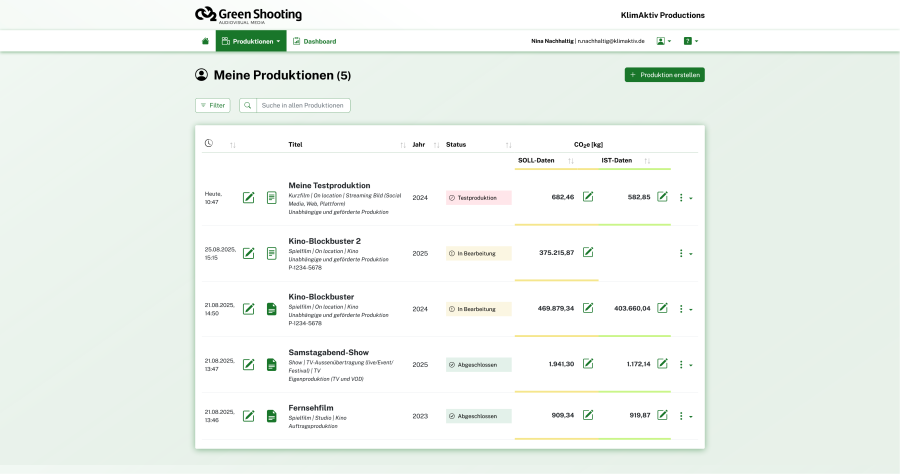This screenshot has height=474, width=900.
Task: Toggle sorting on the Jahr column
Action: coord(436,145)
